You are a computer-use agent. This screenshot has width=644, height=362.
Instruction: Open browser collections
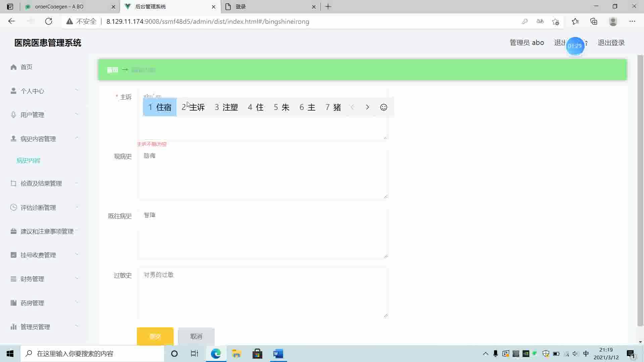pos(594,21)
